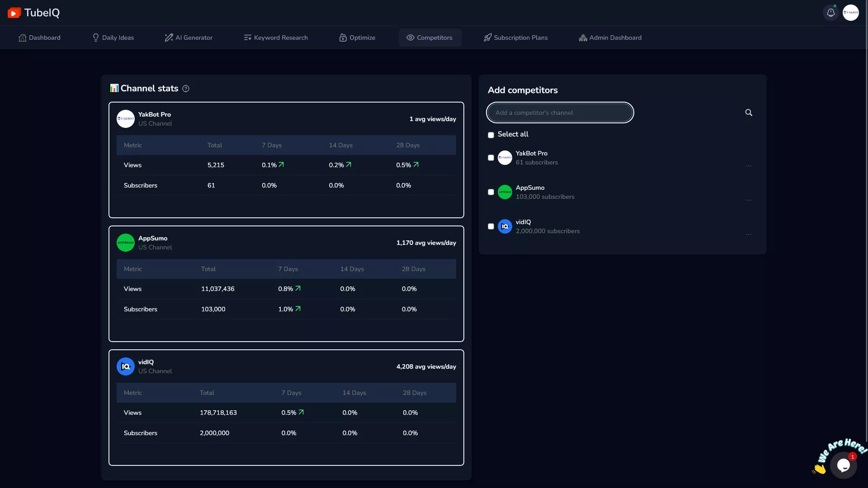Open vidIQ options ellipsis menu

749,235
